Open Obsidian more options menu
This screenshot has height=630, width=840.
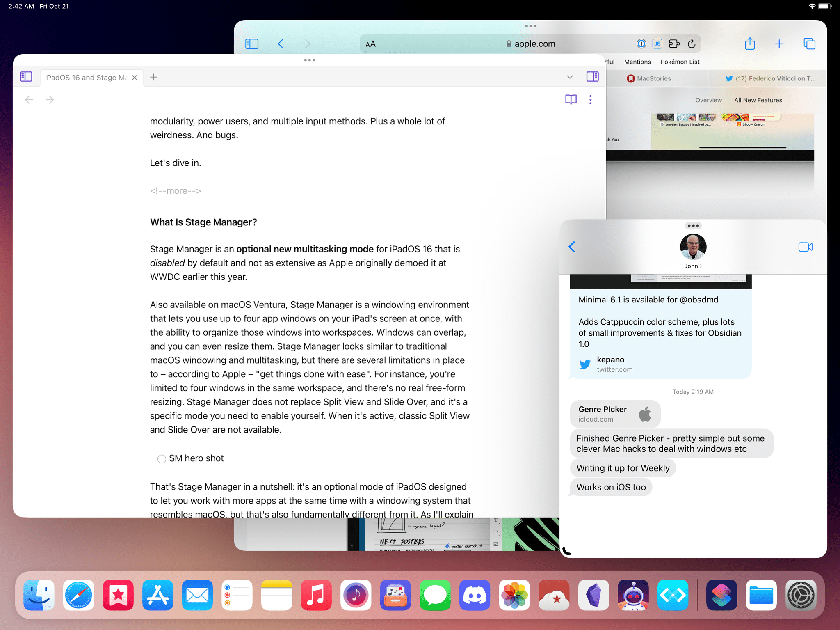590,100
